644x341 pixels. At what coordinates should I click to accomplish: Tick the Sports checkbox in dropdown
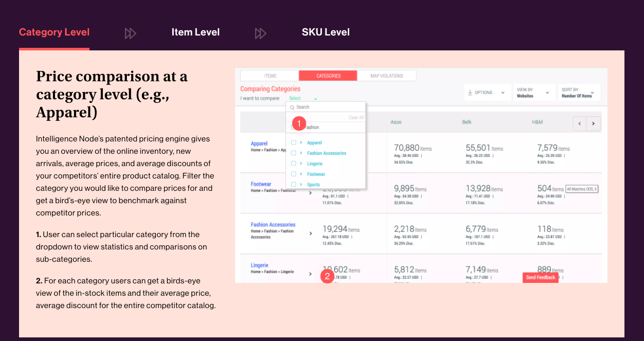click(x=293, y=184)
